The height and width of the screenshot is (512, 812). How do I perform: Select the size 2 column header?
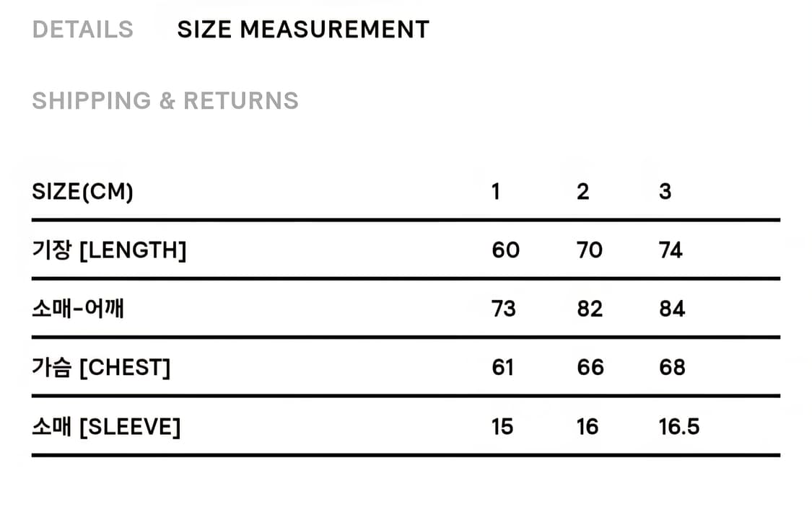point(583,192)
